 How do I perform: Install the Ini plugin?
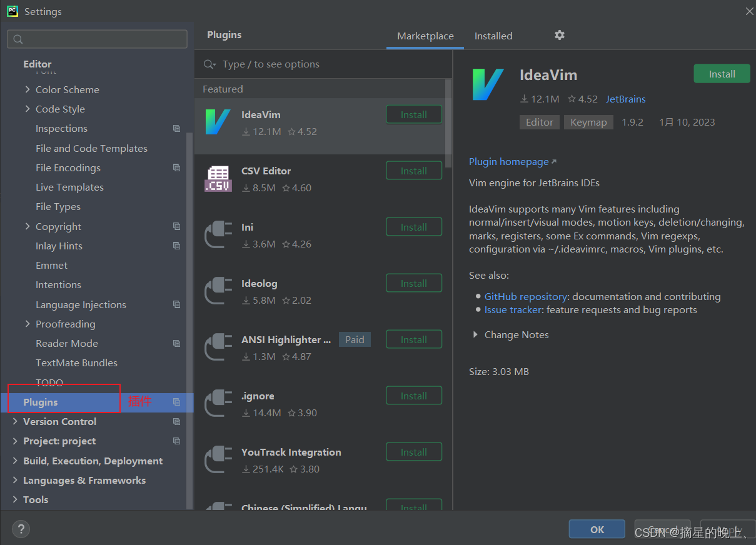tap(414, 227)
